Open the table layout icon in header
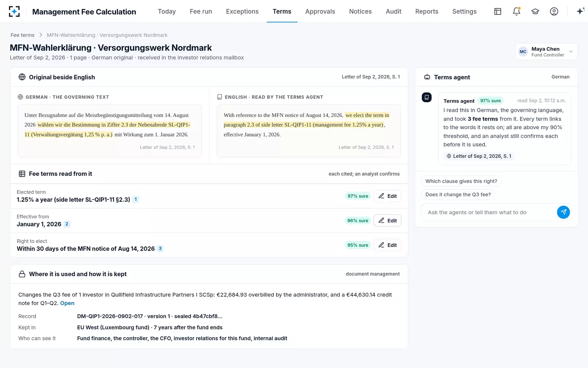The height and width of the screenshot is (368, 588). tap(498, 11)
